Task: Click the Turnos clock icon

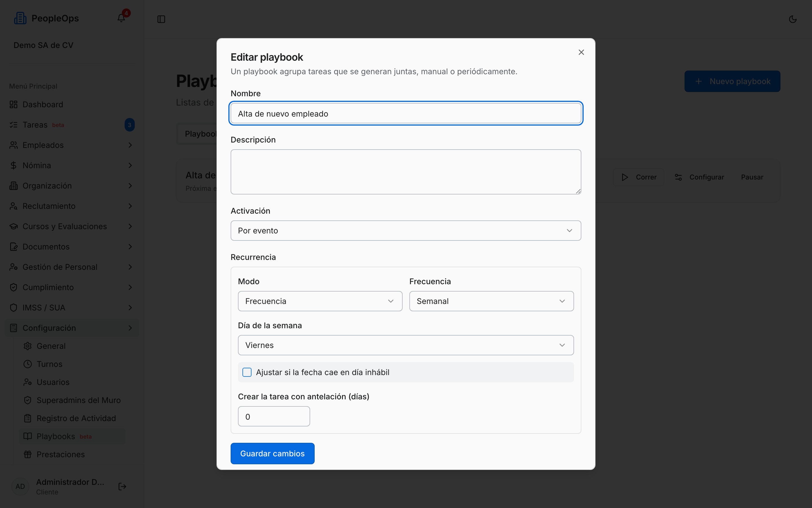Action: pos(28,364)
